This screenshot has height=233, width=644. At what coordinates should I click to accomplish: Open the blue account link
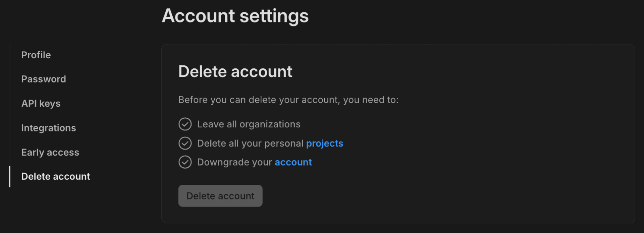293,162
